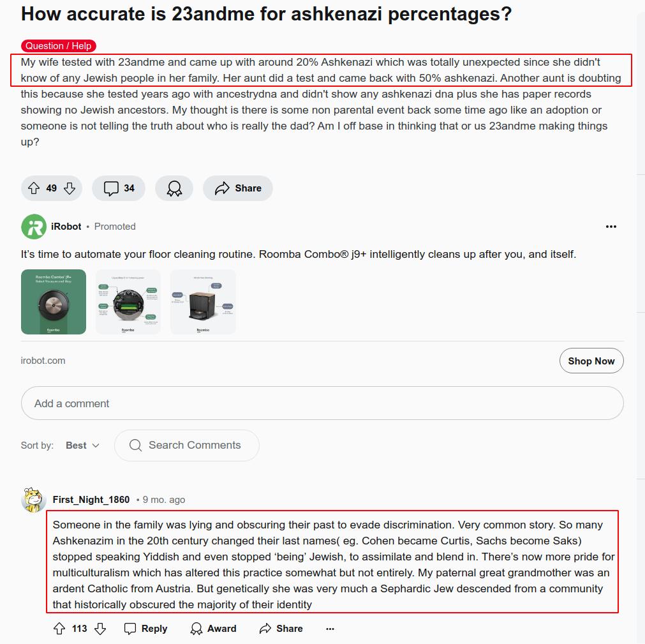Downvote First_Night_1860's comment

point(100,629)
